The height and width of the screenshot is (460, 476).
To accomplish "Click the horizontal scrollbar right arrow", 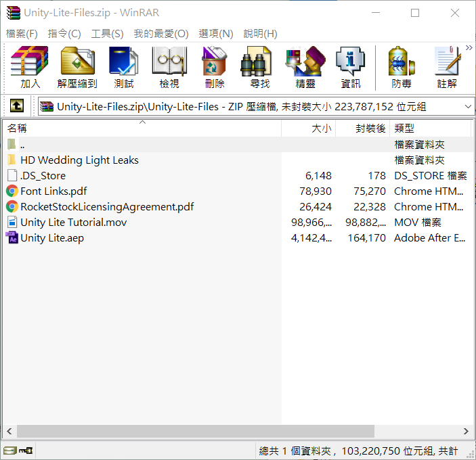I will point(466,431).
